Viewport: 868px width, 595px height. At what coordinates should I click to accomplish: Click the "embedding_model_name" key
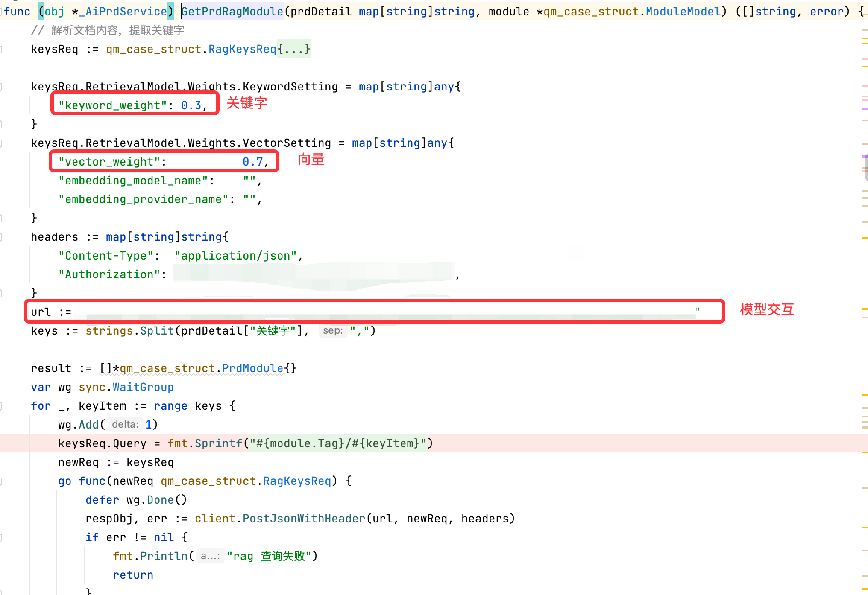(x=133, y=181)
